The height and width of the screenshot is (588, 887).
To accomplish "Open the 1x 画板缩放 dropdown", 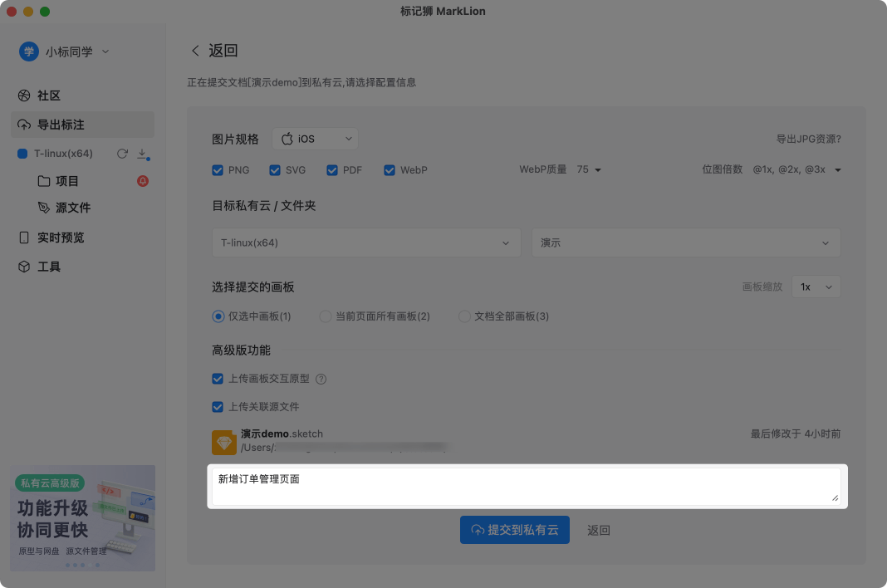I will point(816,287).
